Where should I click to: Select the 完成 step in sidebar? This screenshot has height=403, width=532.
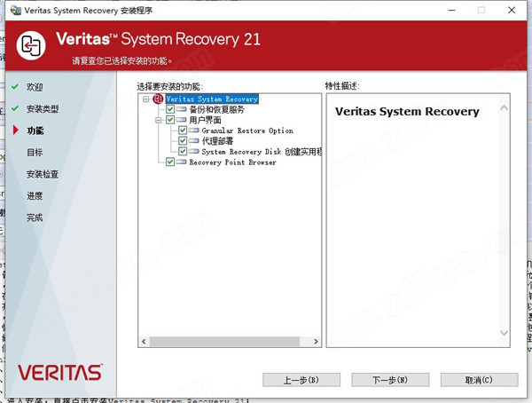pyautogui.click(x=35, y=217)
